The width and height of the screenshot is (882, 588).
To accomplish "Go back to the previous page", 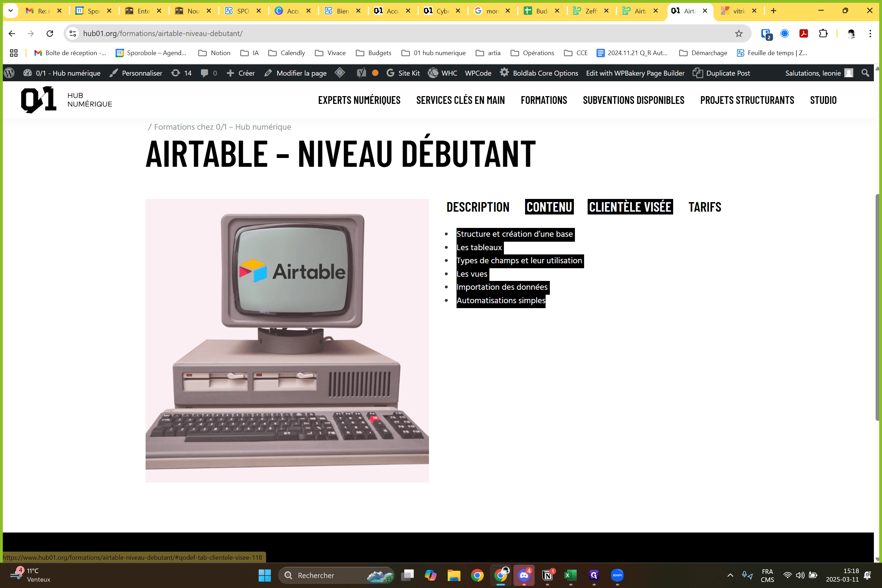I will coord(12,34).
